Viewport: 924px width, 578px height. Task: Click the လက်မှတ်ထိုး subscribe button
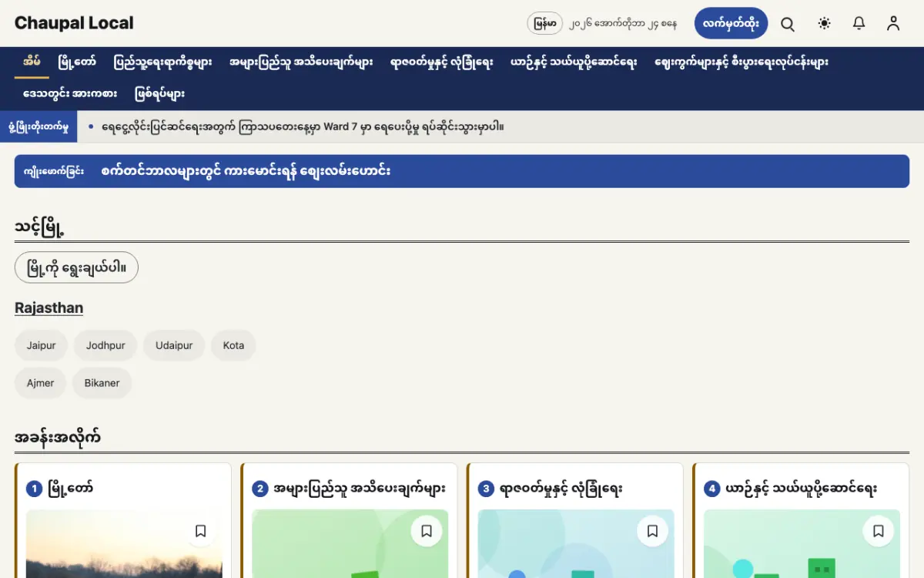731,24
